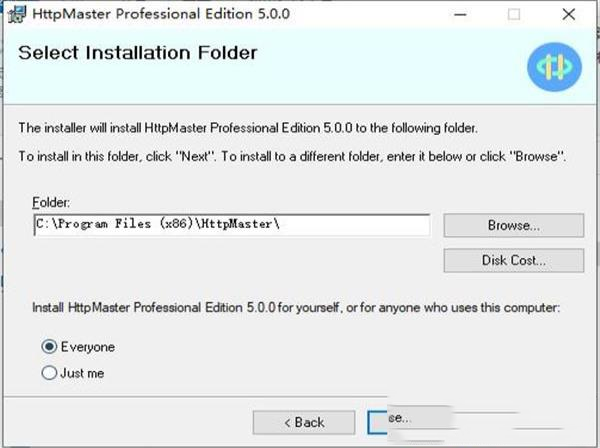Click the "for yourself, or for anyone" prompt text

(295, 308)
